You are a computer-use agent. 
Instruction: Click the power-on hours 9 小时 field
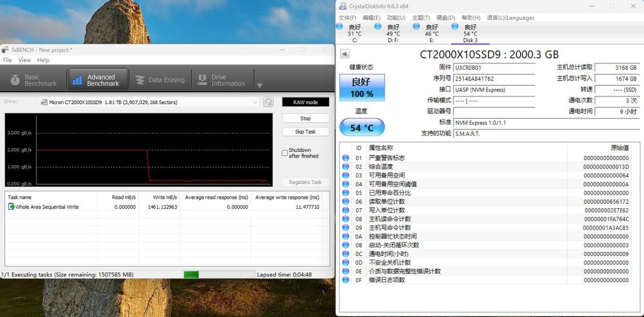(617, 112)
